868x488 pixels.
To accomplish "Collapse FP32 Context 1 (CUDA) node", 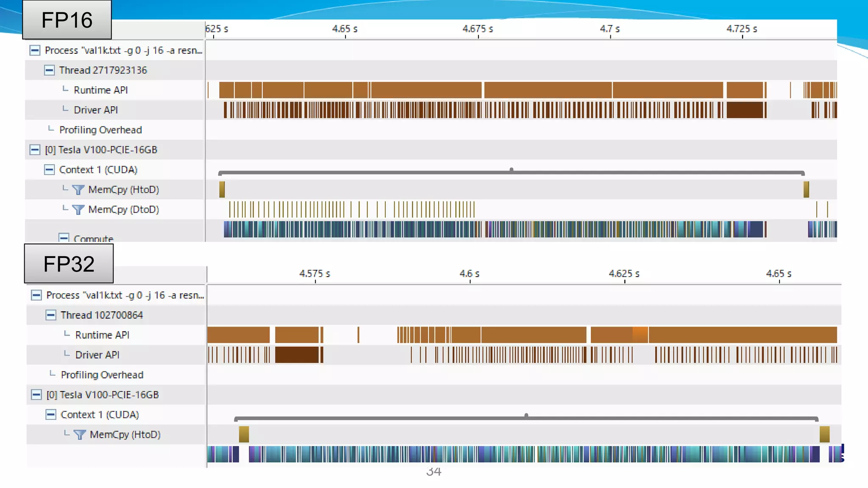I will tap(51, 415).
